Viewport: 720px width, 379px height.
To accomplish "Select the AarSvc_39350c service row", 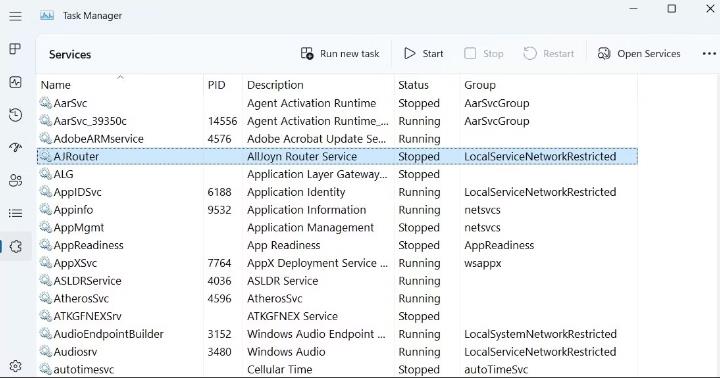I will coord(337,121).
